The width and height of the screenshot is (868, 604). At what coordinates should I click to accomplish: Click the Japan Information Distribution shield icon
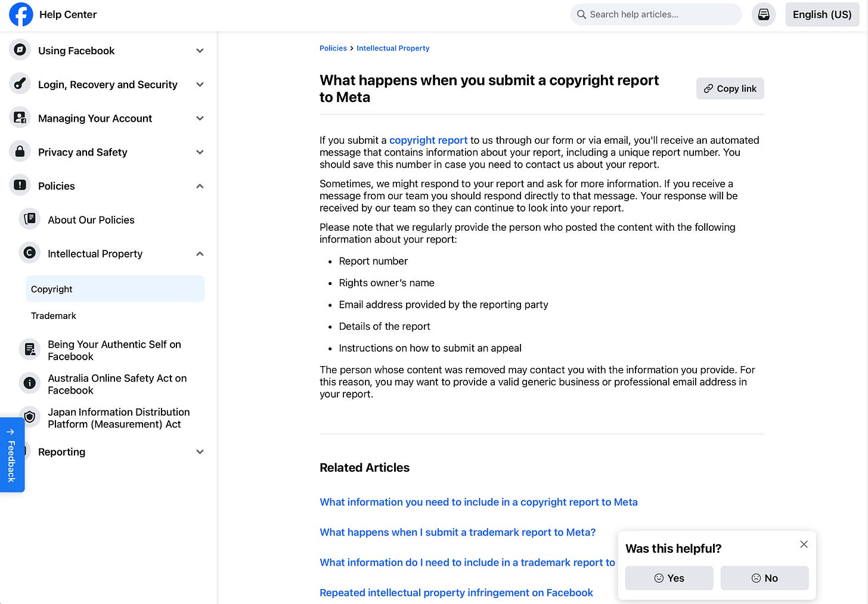(x=30, y=417)
